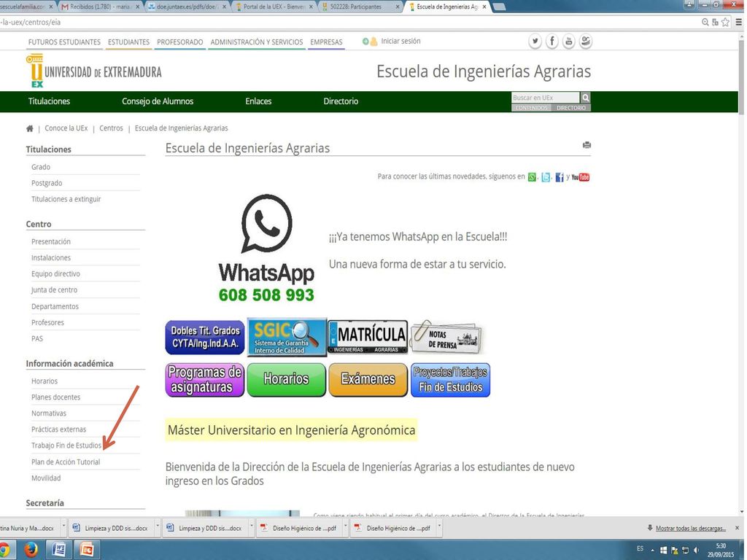This screenshot has height=560, width=747.
Task: Open the small Twitter icon after 'síguenos en'
Action: pyautogui.click(x=546, y=177)
